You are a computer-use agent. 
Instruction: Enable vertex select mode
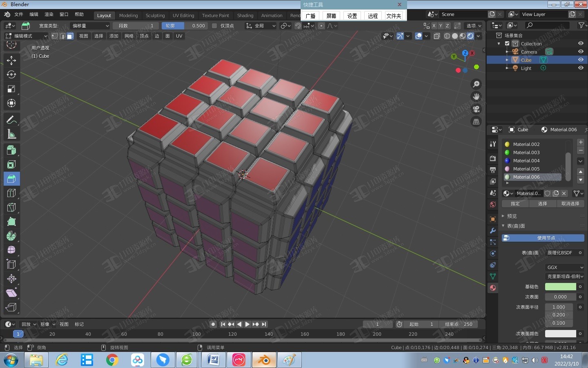tap(55, 36)
